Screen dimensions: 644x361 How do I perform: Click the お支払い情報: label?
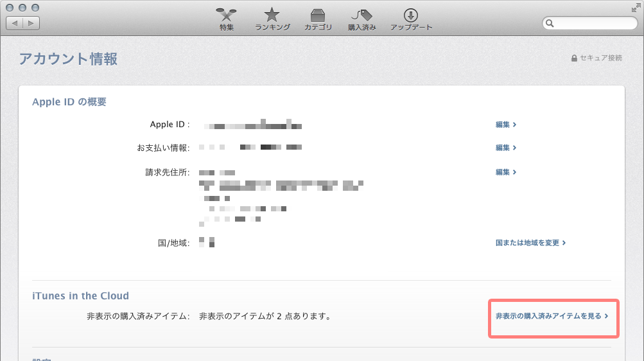[x=164, y=148]
